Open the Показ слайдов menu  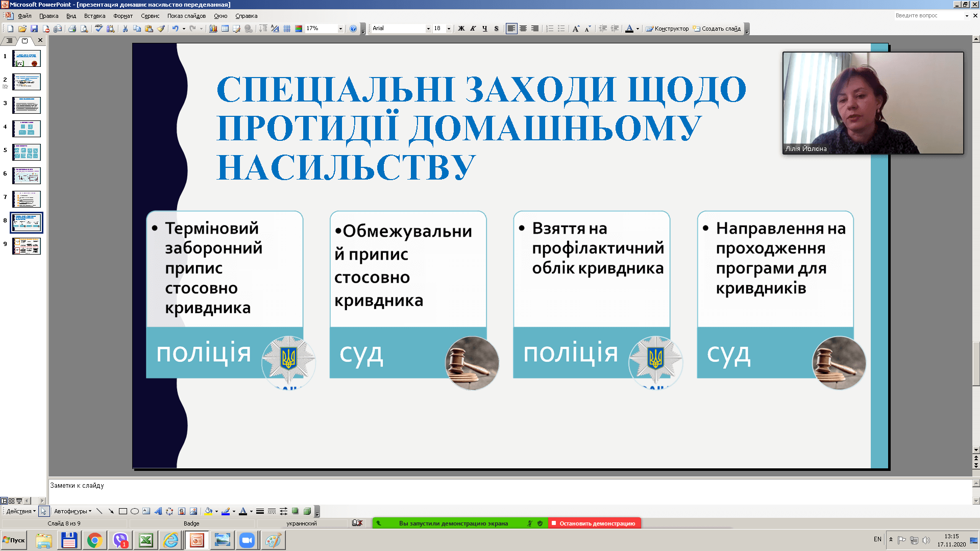tap(186, 16)
